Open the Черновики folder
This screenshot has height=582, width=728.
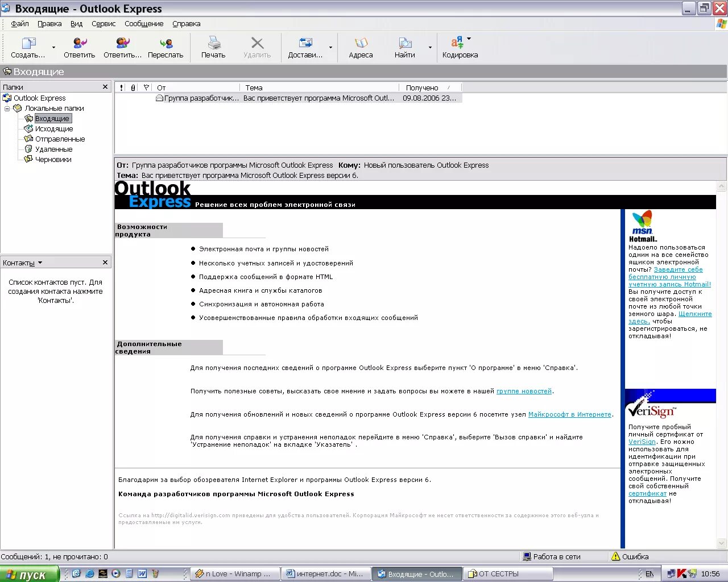(53, 159)
